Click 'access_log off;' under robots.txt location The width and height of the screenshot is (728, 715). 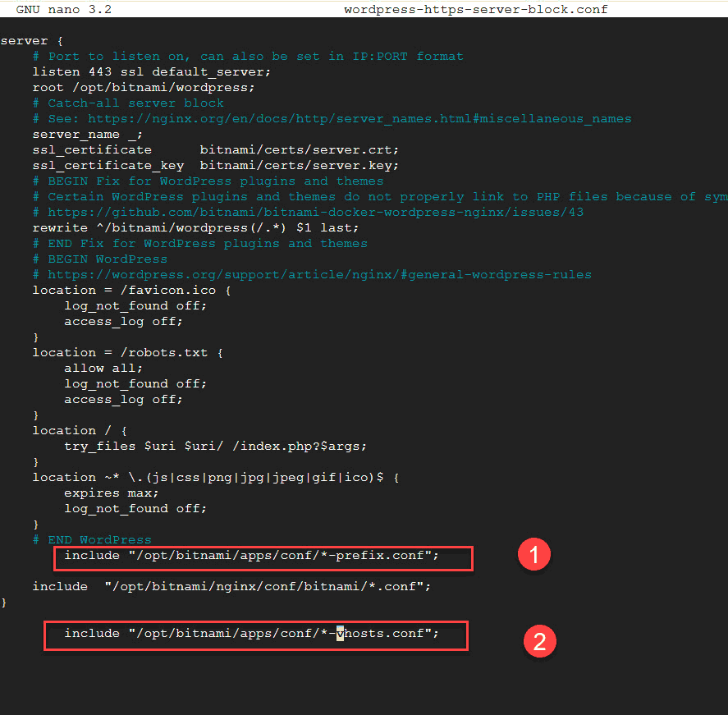pos(123,400)
